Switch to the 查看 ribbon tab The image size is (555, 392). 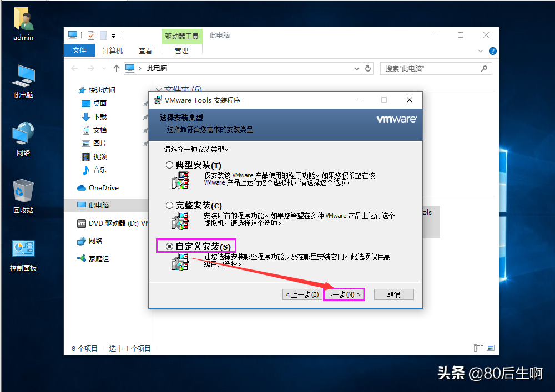point(145,50)
